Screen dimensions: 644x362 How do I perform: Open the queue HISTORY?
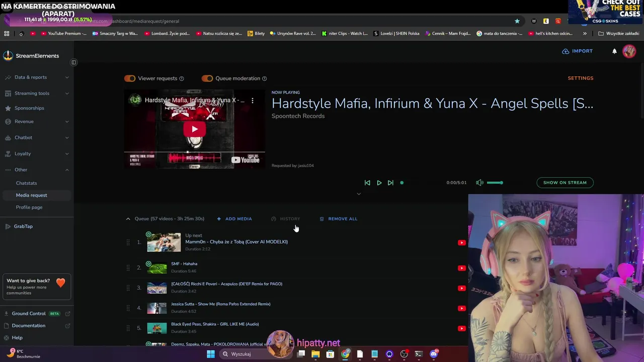tap(285, 219)
